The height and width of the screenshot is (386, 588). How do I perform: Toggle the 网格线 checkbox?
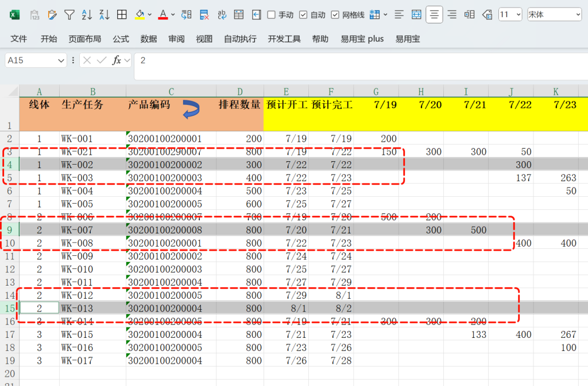335,15
